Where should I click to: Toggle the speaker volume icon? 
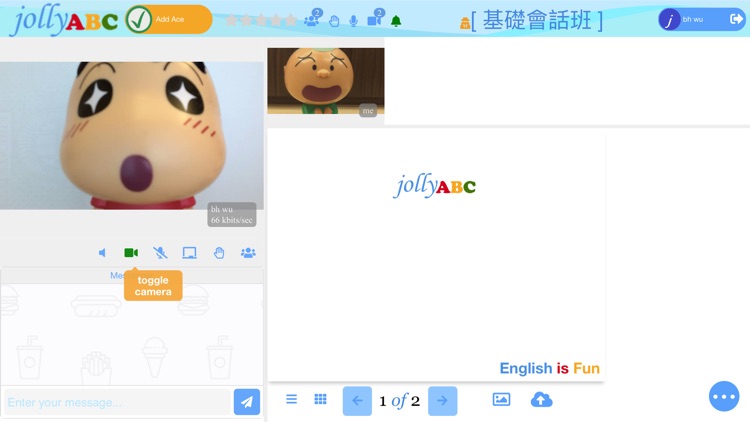(x=102, y=253)
